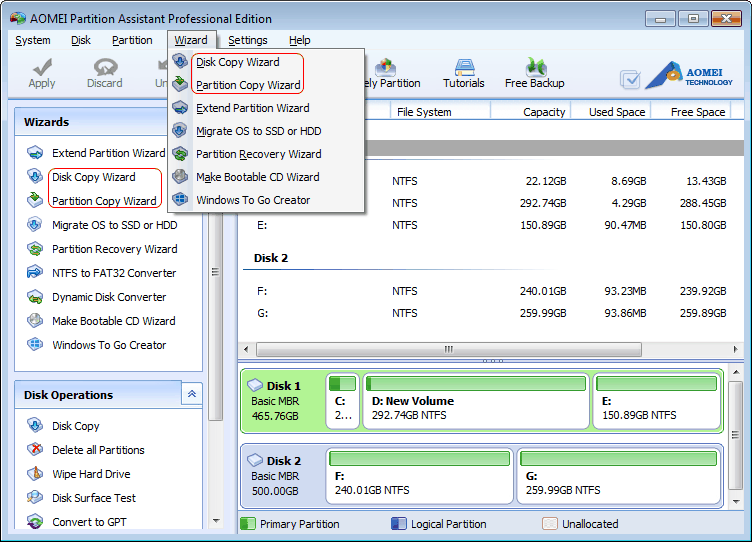The image size is (752, 542).
Task: Select the C: partition block on Disk 1
Action: point(342,401)
